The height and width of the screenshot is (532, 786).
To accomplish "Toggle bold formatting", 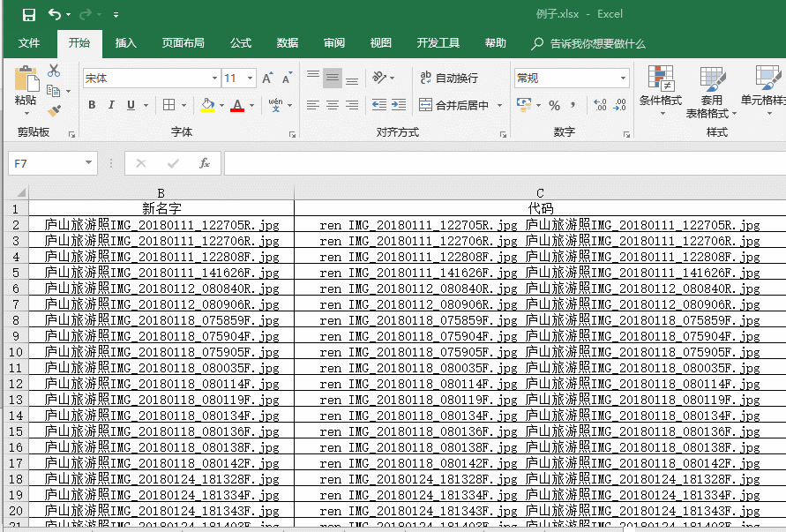I will [92, 105].
